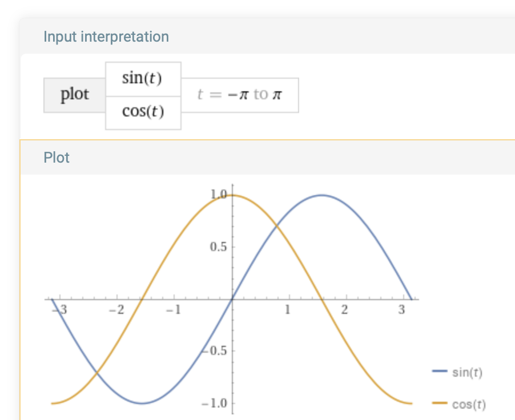Select the "Input interpretation" section header
The image size is (515, 420).
[x=106, y=37]
